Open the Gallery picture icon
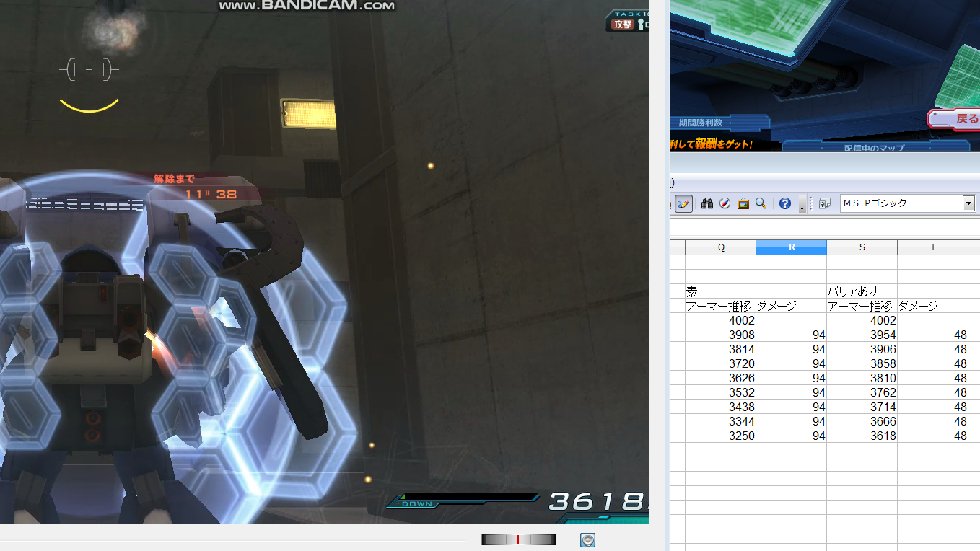 coord(743,204)
